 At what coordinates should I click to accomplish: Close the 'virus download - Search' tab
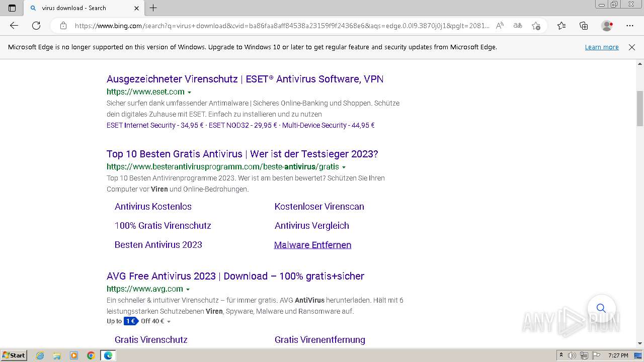click(x=136, y=8)
